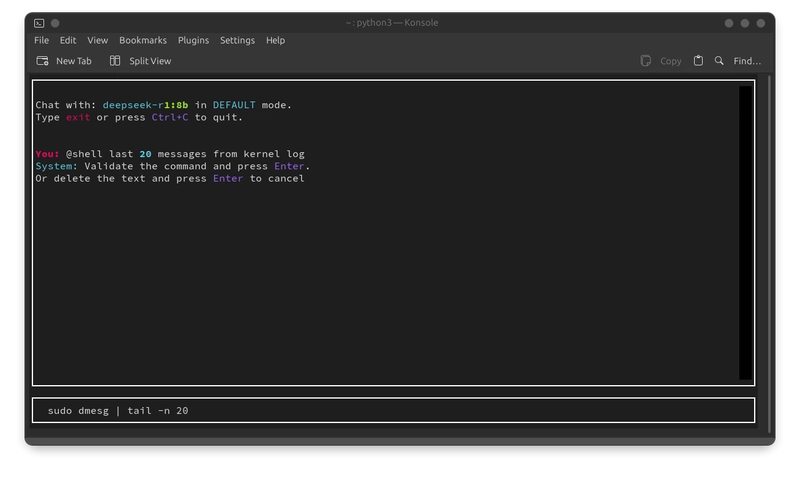
Task: Click the Paste clipboard icon
Action: point(698,61)
